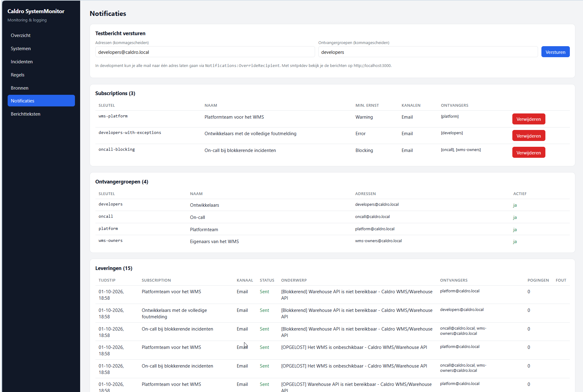Select the oncall-blocking key text
Image resolution: width=583 pixels, height=392 pixels.
pyautogui.click(x=117, y=150)
